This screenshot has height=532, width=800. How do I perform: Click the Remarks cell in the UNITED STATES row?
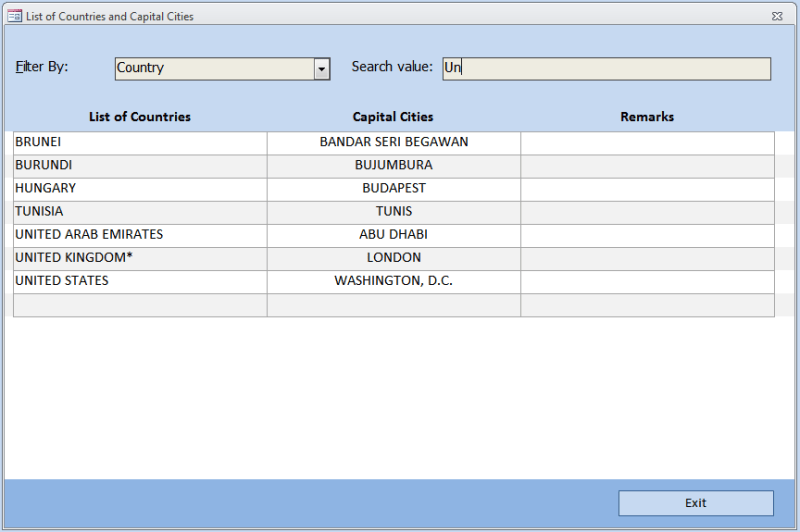pyautogui.click(x=647, y=282)
